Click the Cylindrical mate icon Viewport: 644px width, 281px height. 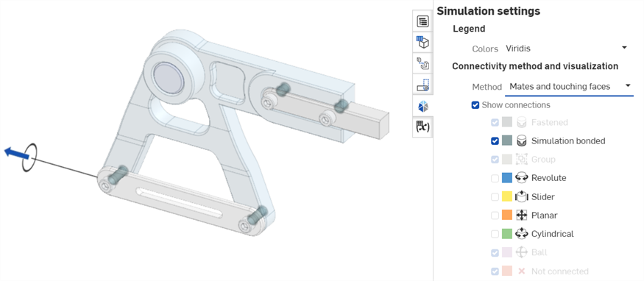tap(522, 234)
